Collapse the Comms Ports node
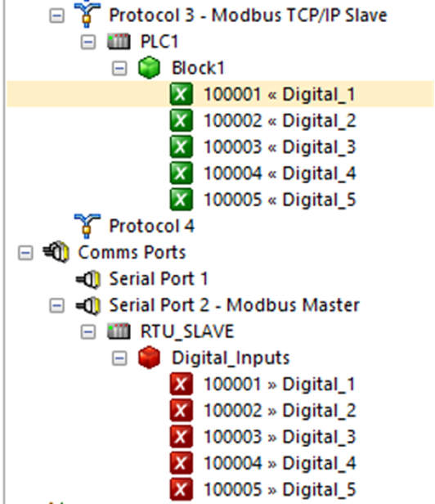Image resolution: width=435 pixels, height=504 pixels. (x=25, y=252)
